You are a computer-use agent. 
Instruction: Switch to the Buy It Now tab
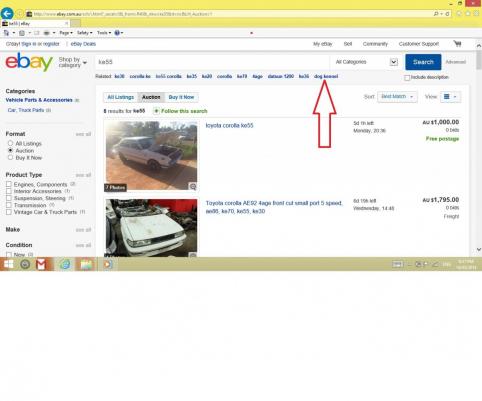click(181, 97)
